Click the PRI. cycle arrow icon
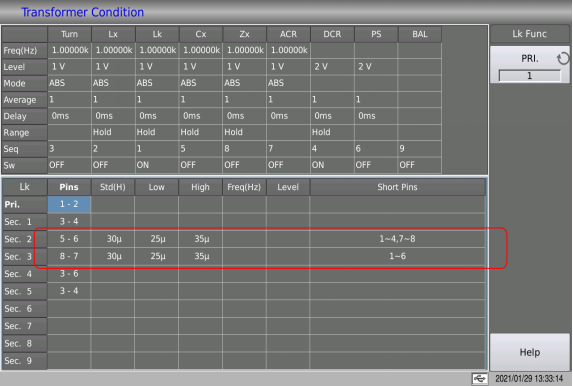This screenshot has width=573, height=386. click(562, 58)
